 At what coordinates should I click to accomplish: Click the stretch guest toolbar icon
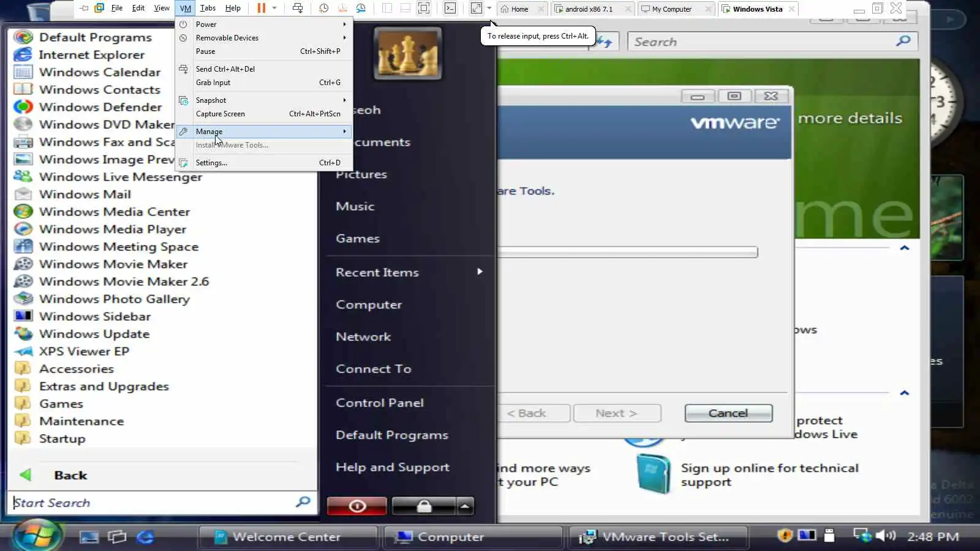coord(477,8)
